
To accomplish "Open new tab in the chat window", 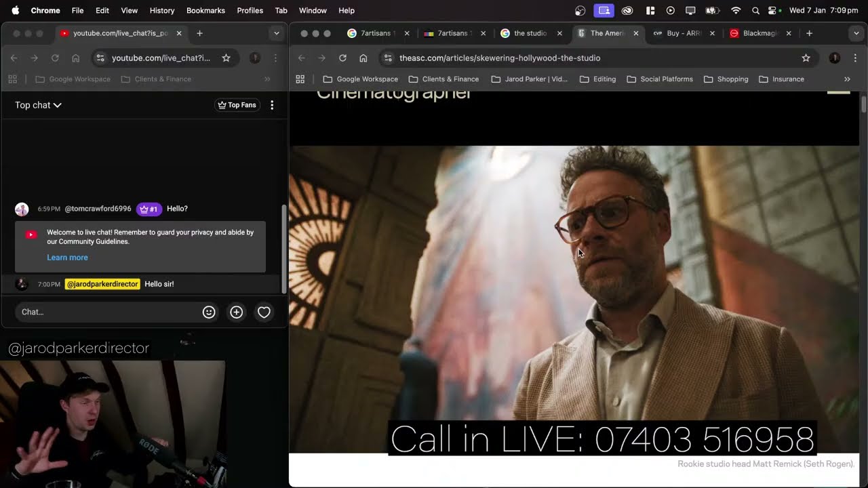I will coord(199,33).
